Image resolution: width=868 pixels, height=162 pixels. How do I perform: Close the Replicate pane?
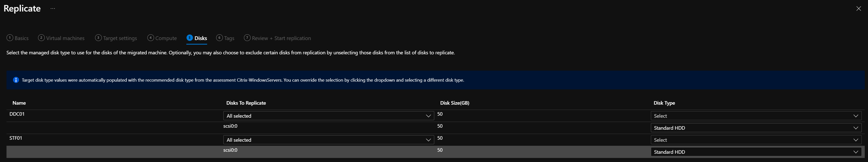[858, 9]
